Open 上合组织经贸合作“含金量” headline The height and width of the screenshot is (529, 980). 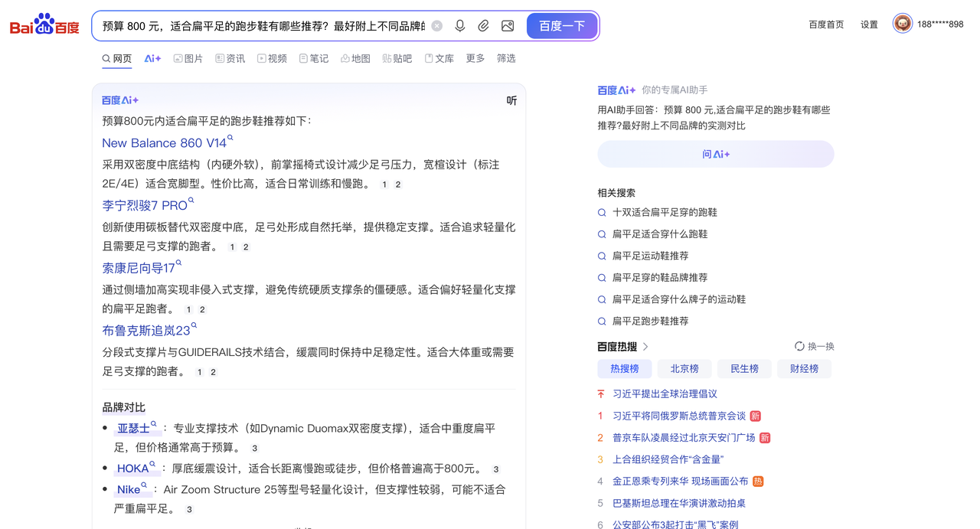pos(668,459)
